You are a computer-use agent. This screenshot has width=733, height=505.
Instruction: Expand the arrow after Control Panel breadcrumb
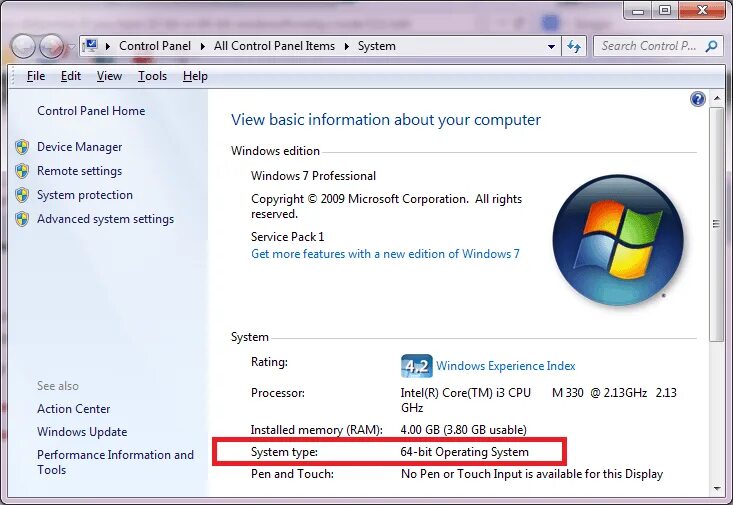click(202, 46)
